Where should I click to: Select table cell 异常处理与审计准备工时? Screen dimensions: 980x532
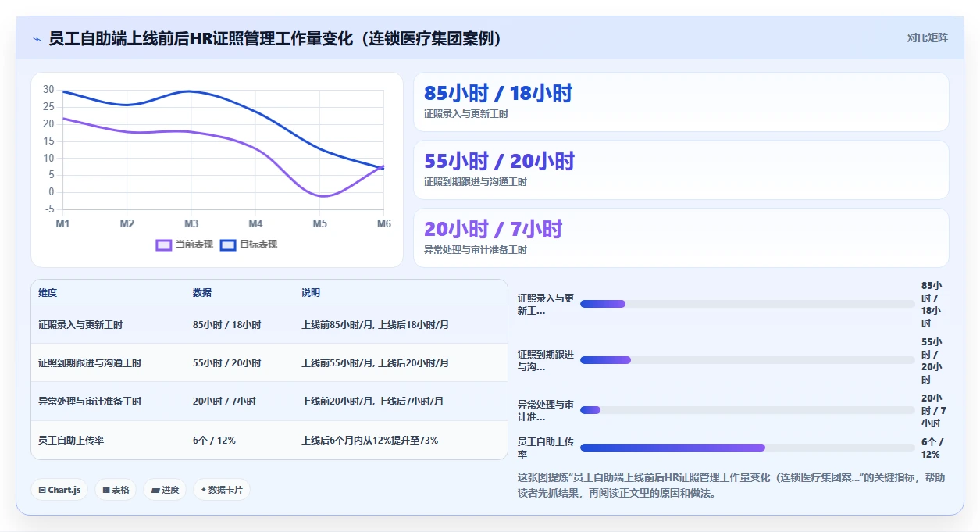pos(90,402)
